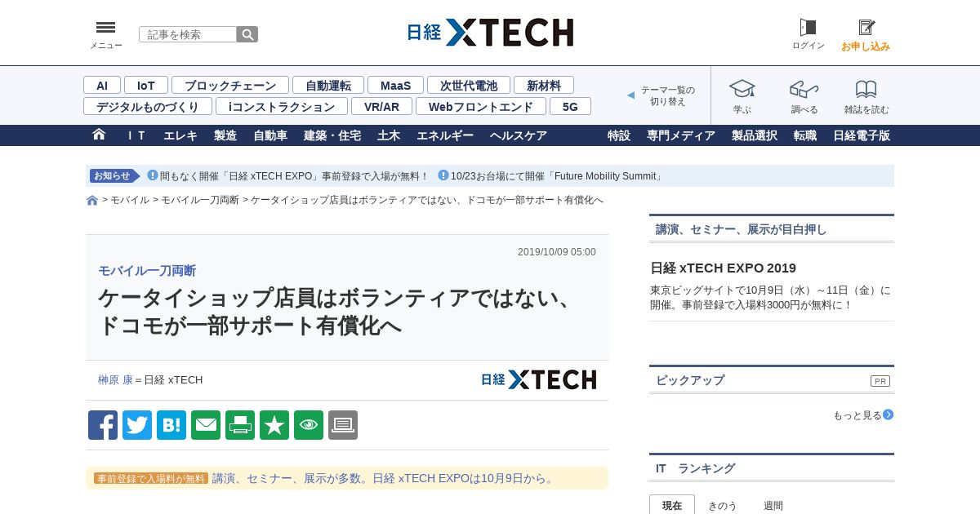Select the 次世代電池 theme tag
Image resolution: width=980 pixels, height=514 pixels.
[469, 85]
